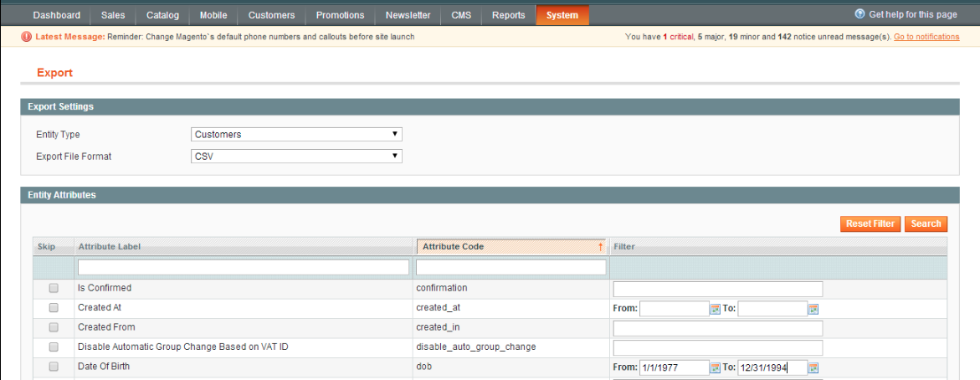
Task: Click the help question mark icon
Action: coord(859,15)
